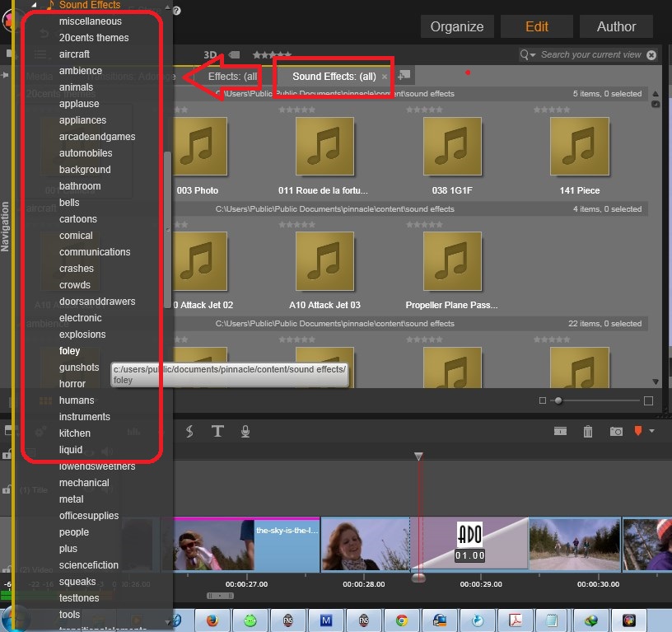Select the 141 Piece sound clip
672x632 pixels.
580,147
